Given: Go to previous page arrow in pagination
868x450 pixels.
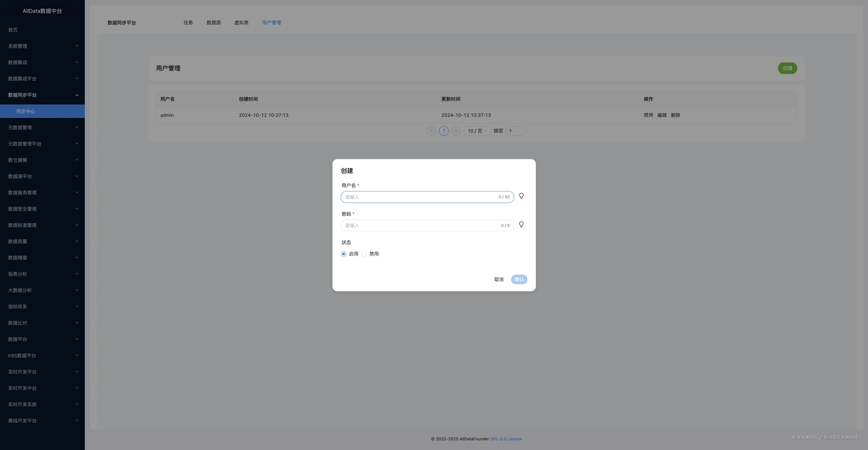Looking at the screenshot, I should tap(431, 131).
